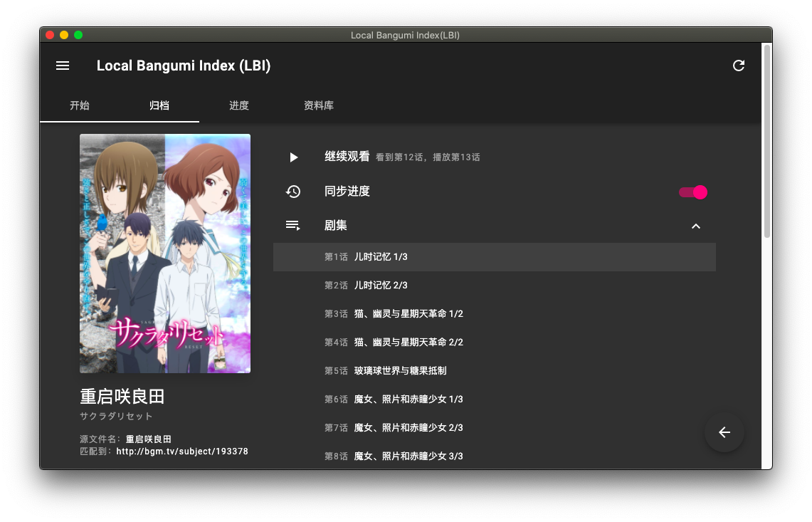812x522 pixels.
Task: Switch to the 开始 tab
Action: pyautogui.click(x=80, y=105)
